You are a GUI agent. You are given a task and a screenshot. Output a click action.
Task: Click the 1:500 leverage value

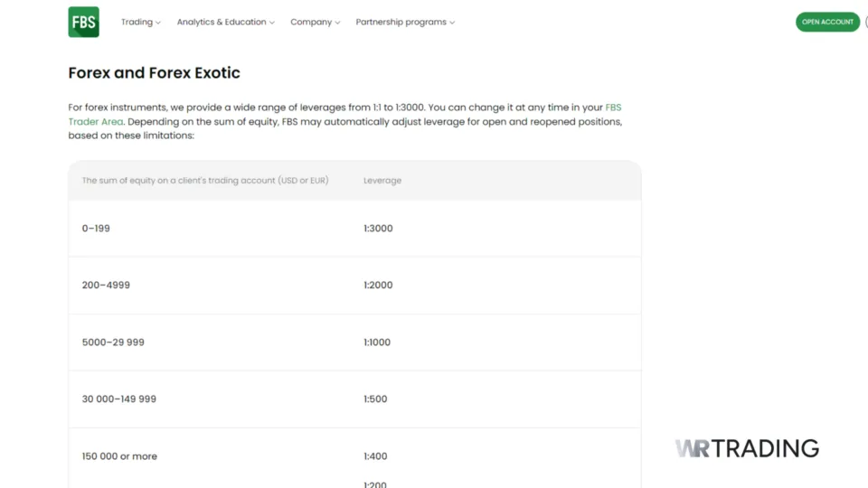tap(375, 399)
